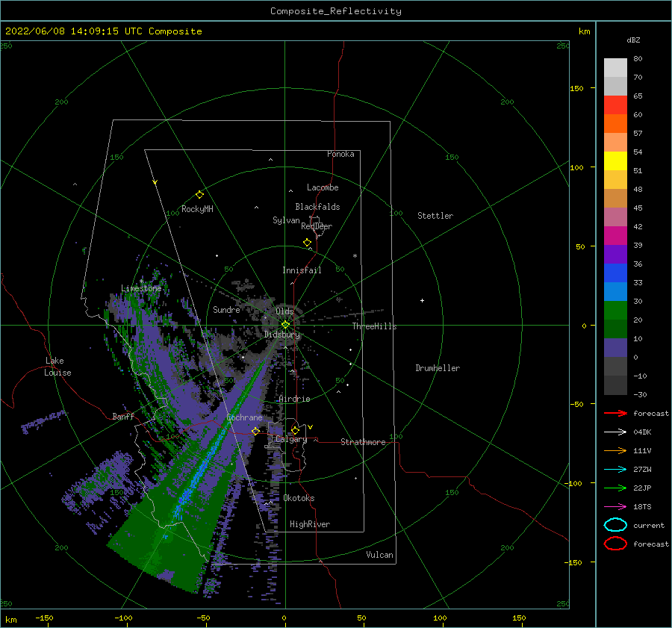The width and height of the screenshot is (672, 628).
Task: Click the Drumheller city label
Action: coord(438,368)
